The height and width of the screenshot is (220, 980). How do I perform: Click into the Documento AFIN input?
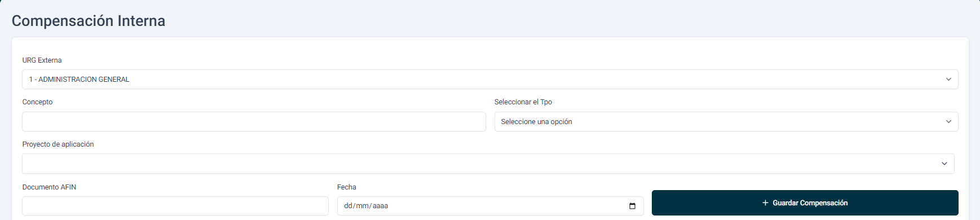pos(175,206)
